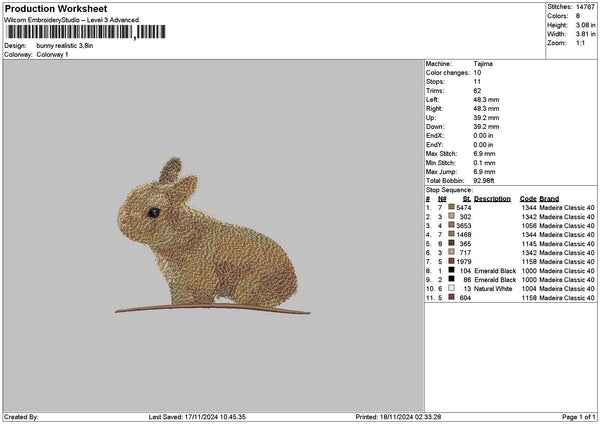This screenshot has height=424, width=600.
Task: Click stop 7 swatch with 1979 stitches
Action: point(452,261)
